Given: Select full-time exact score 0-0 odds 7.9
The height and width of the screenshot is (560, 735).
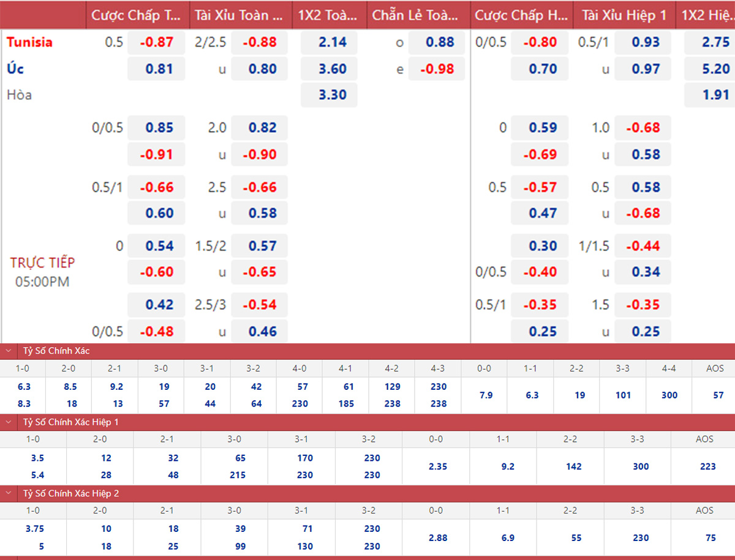Looking at the screenshot, I should tap(485, 395).
